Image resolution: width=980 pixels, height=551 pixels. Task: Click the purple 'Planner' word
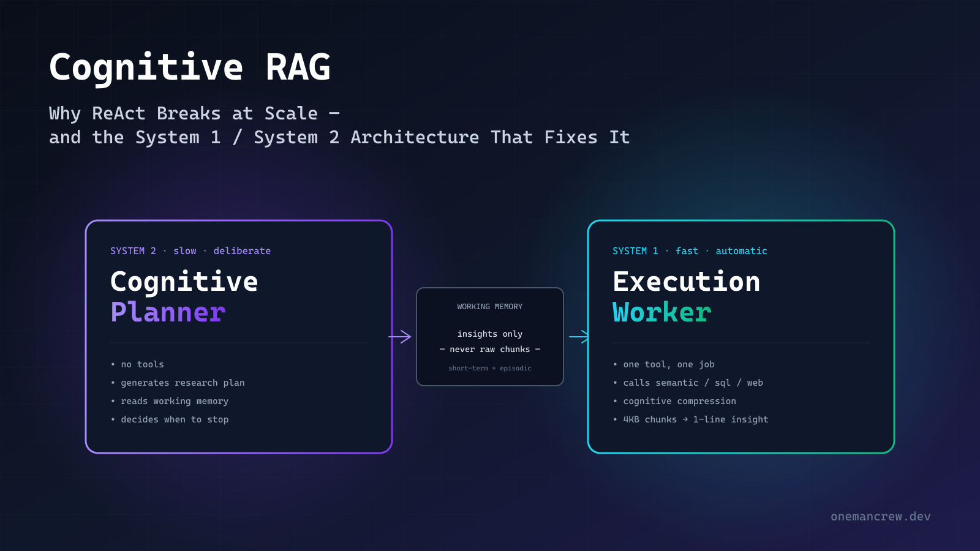tap(168, 312)
